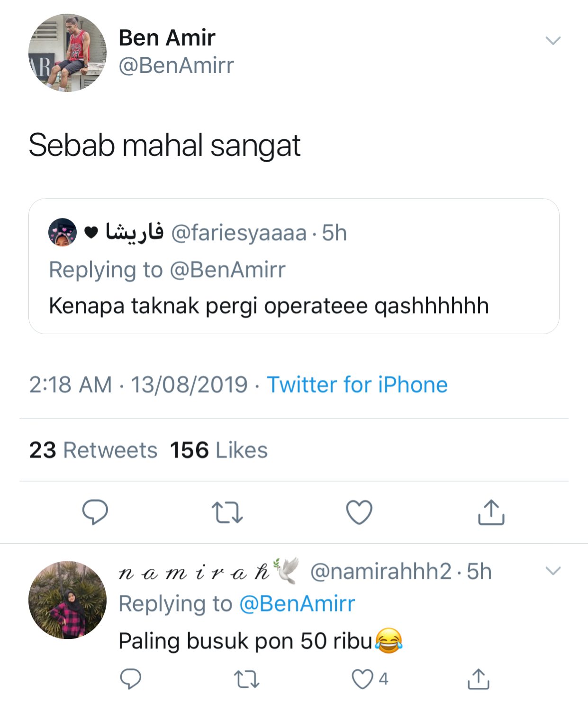Image resolution: width=588 pixels, height=702 pixels.
Task: Click the Twitter for iPhone link
Action: [357, 384]
